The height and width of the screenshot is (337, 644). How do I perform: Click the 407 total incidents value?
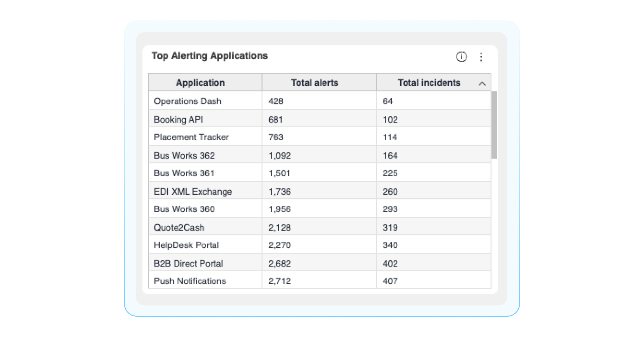point(390,281)
